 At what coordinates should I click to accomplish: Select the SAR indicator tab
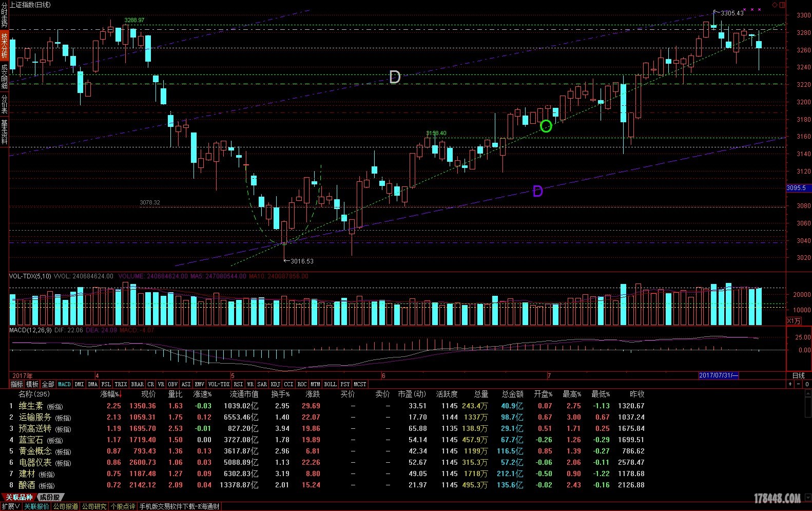[262, 384]
